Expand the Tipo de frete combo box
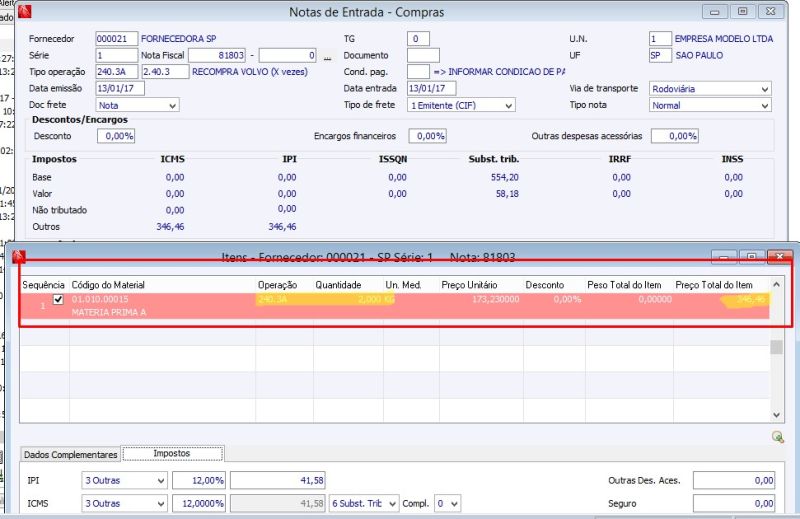Screen dimensions: 800x519 tap(508, 105)
